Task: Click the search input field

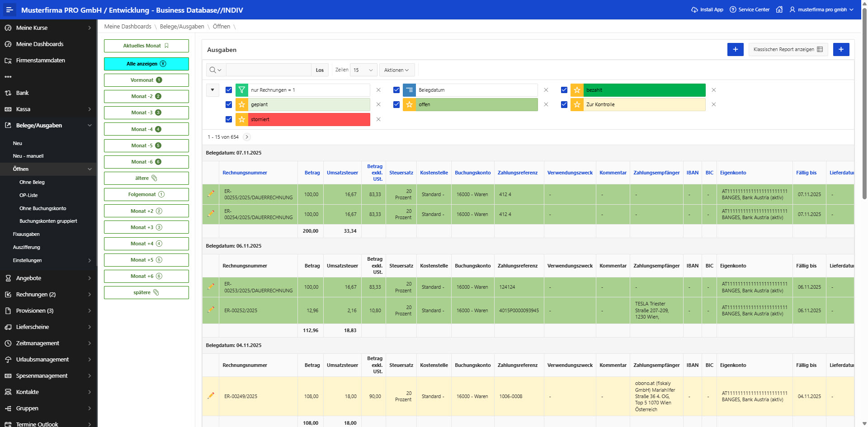Action: coord(269,70)
